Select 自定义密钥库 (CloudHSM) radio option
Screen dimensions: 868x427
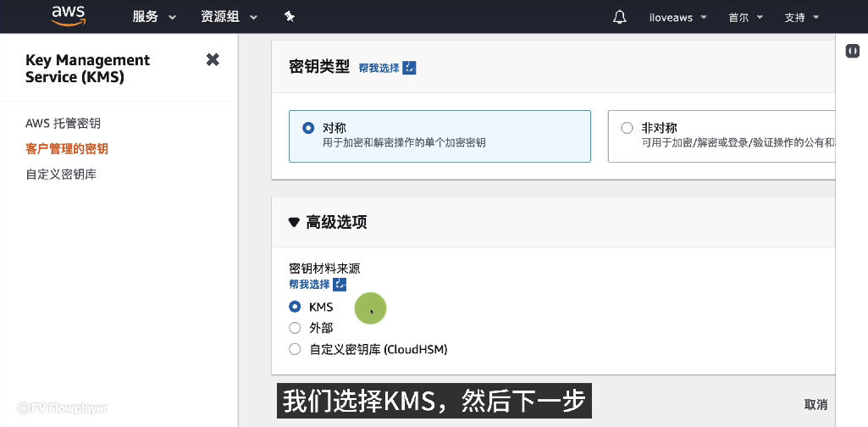(x=295, y=349)
